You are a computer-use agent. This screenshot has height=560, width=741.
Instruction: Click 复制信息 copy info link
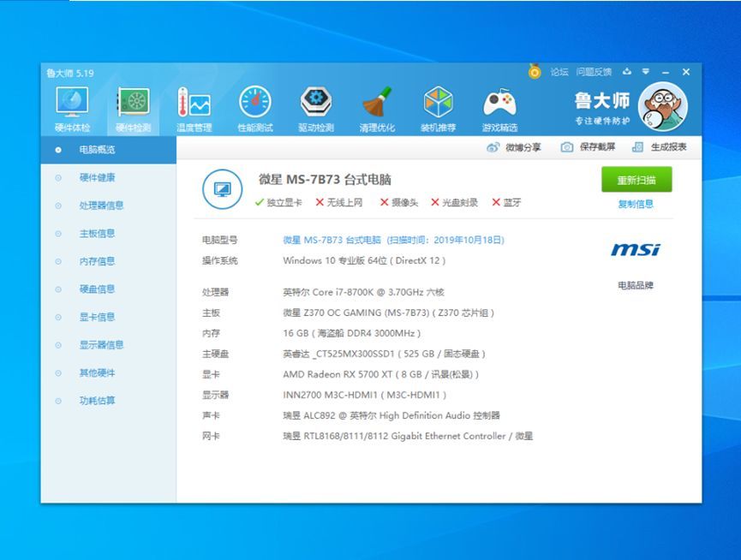pyautogui.click(x=636, y=204)
